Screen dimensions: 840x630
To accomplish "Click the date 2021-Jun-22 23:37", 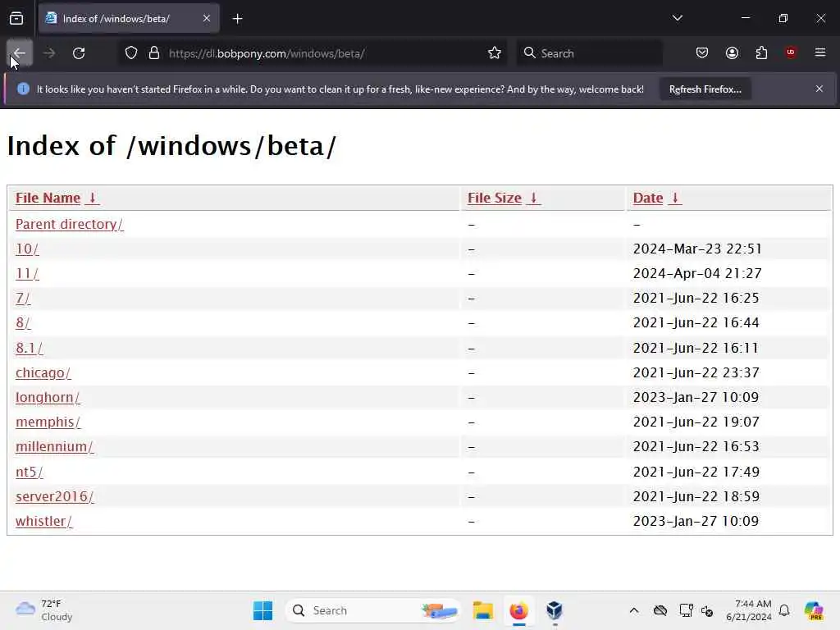I will click(696, 373).
